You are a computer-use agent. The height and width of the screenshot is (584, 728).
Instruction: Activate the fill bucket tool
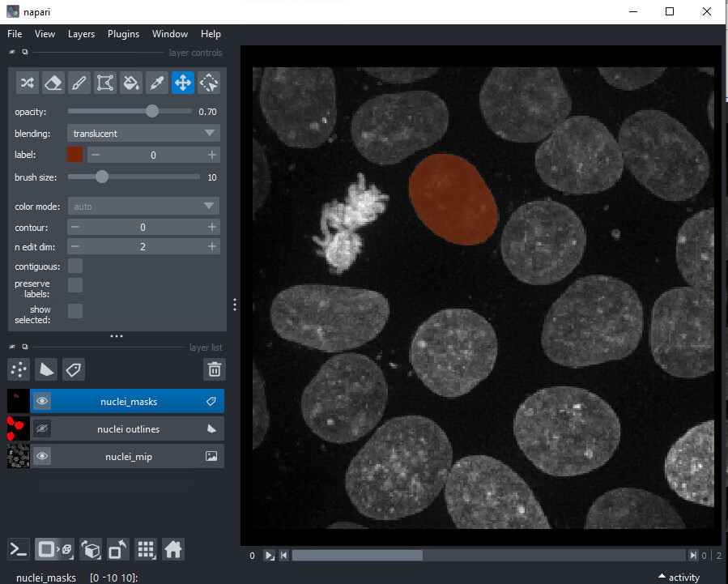tap(130, 82)
